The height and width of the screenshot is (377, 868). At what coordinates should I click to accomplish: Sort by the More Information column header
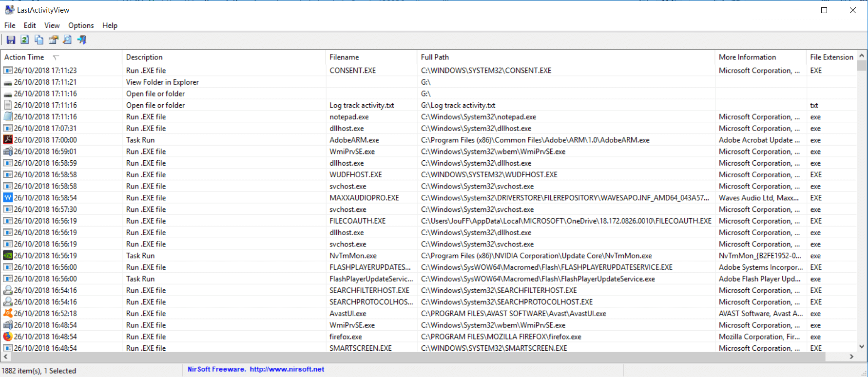(761, 57)
